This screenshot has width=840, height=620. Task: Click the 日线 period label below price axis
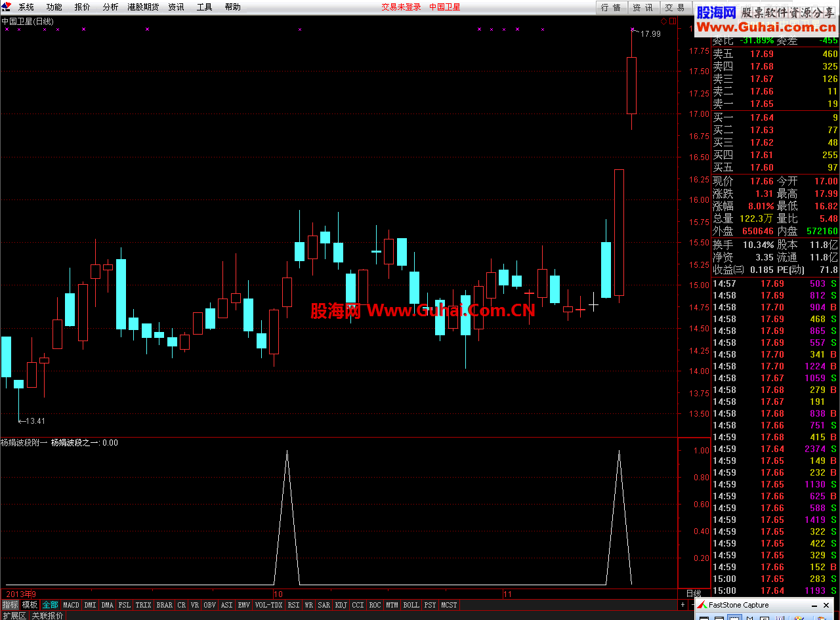tap(694, 594)
